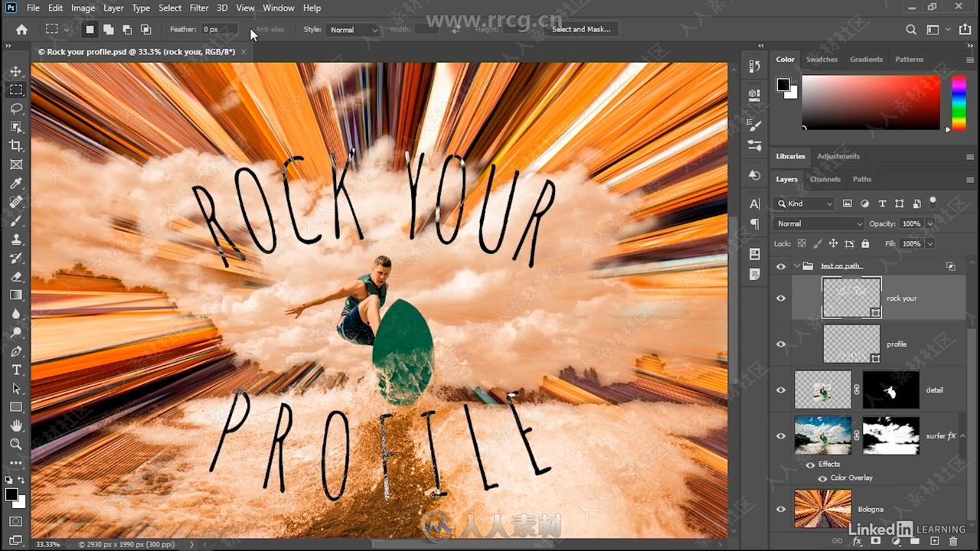This screenshot has width=980, height=551.
Task: Toggle Color Overlay effect visibility
Action: 822,478
